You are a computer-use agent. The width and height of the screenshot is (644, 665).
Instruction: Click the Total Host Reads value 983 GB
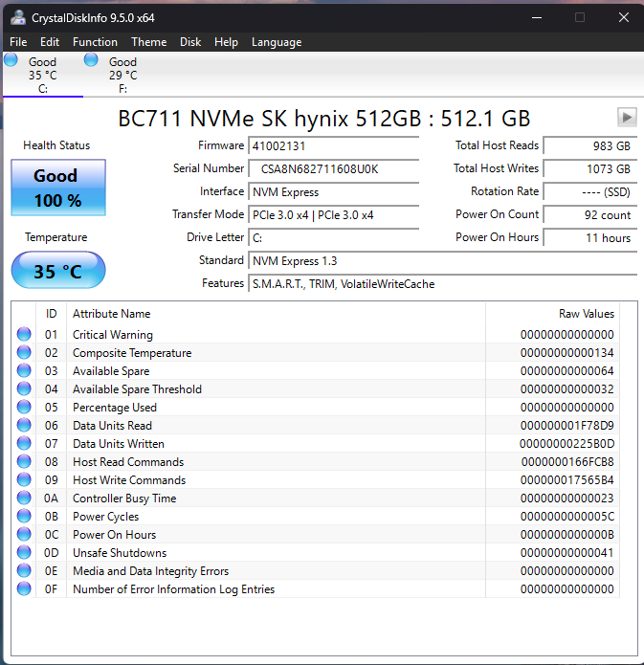[590, 145]
